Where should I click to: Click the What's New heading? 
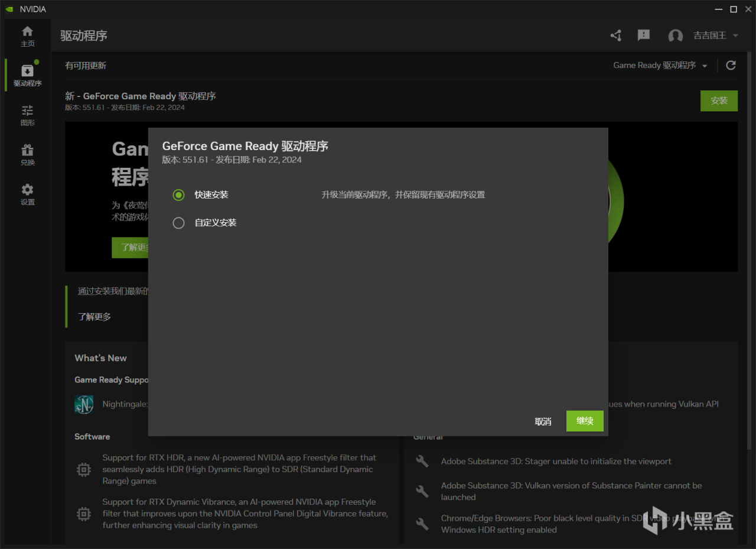point(100,358)
